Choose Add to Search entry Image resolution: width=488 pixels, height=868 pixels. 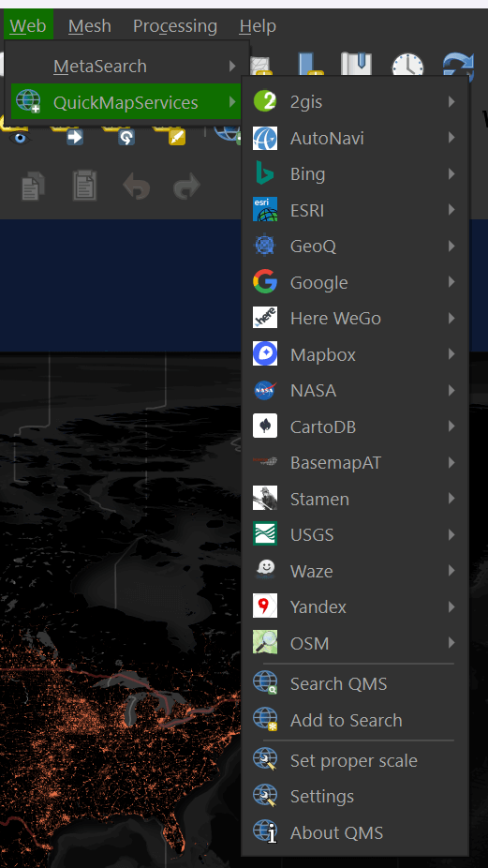(355, 720)
